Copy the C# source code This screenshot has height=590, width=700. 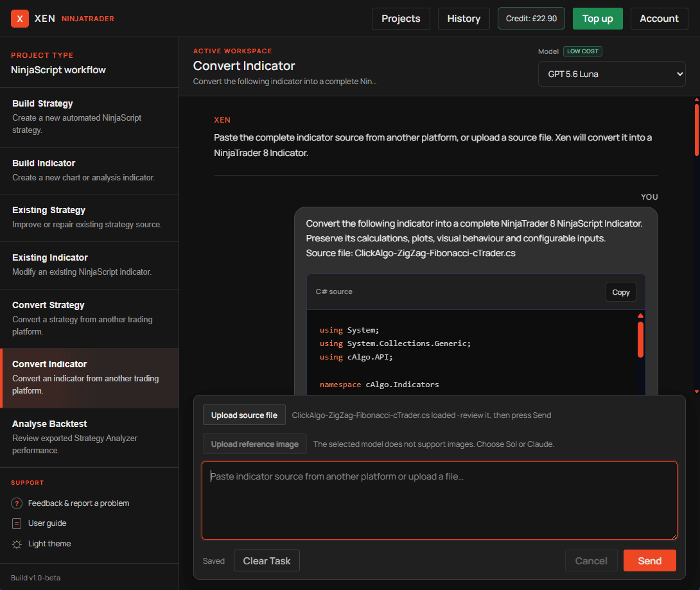[620, 292]
